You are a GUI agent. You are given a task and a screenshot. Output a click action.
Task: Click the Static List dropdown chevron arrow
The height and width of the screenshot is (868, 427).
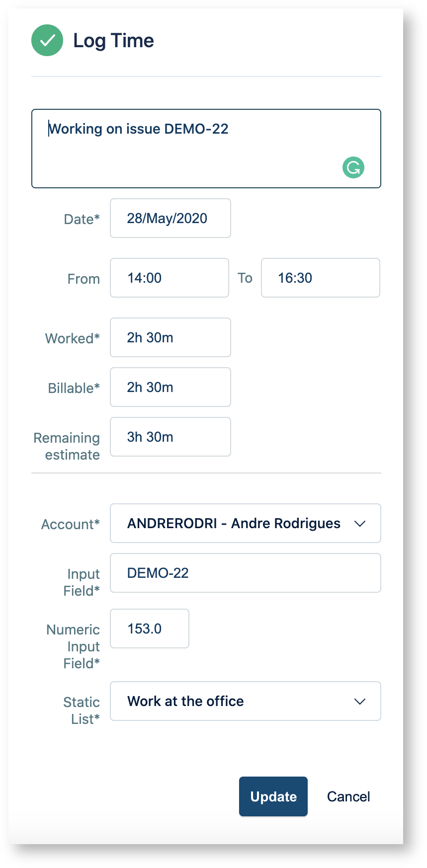tap(360, 702)
